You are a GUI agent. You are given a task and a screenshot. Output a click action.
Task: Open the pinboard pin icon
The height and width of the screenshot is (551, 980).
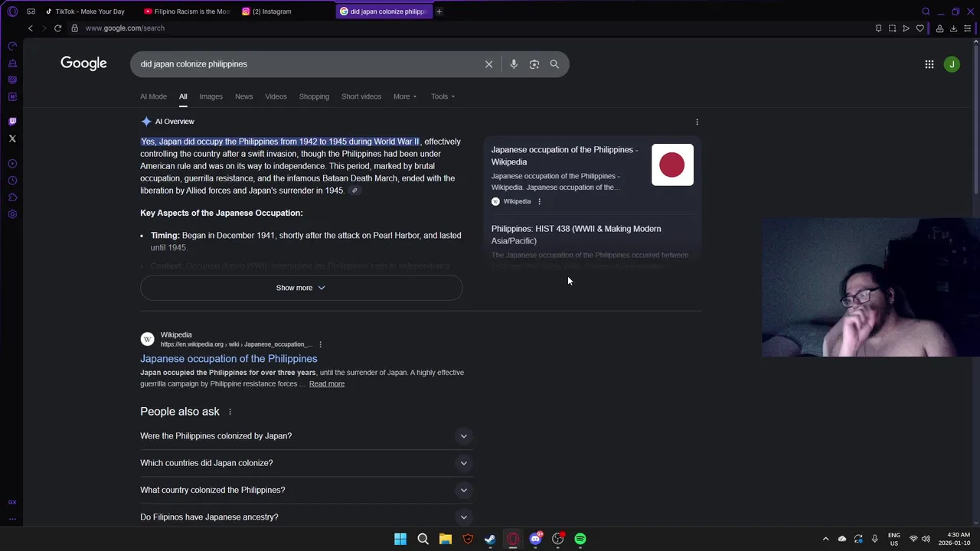(878, 28)
